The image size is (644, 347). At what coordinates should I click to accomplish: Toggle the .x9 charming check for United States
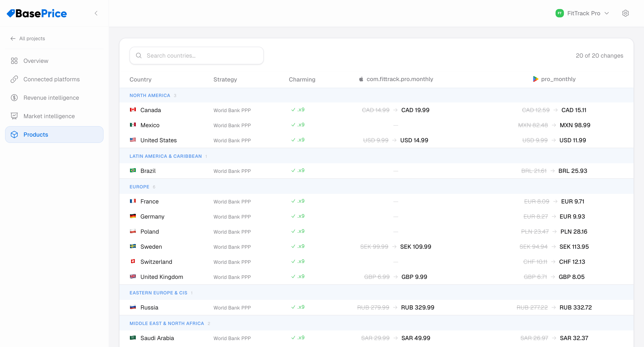pyautogui.click(x=298, y=140)
